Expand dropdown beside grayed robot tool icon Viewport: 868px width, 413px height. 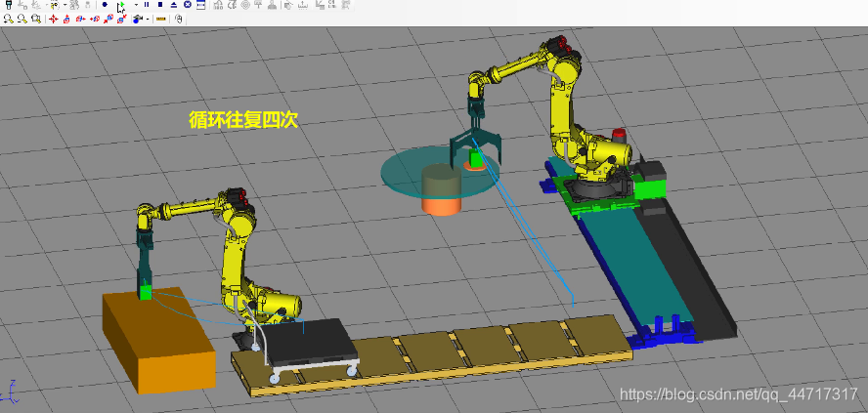tap(65, 5)
